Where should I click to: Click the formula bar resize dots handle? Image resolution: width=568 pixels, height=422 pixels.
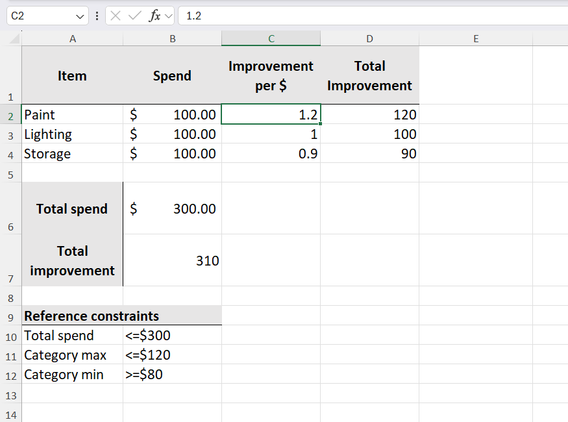point(97,16)
